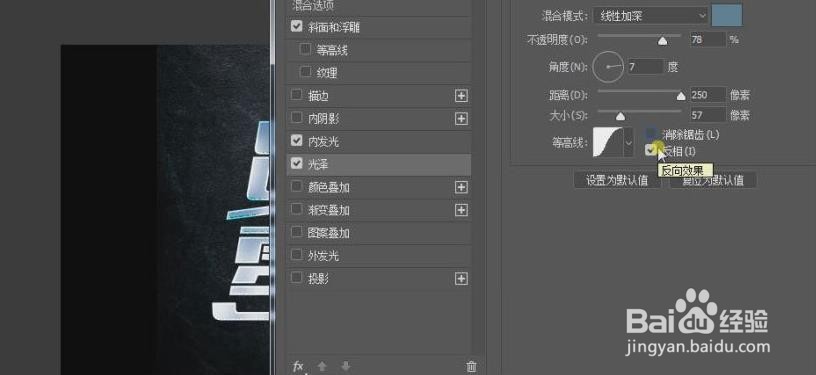
Task: Add another 渐变叠加 (Gradient Overlay) instance
Action: pyautogui.click(x=461, y=210)
